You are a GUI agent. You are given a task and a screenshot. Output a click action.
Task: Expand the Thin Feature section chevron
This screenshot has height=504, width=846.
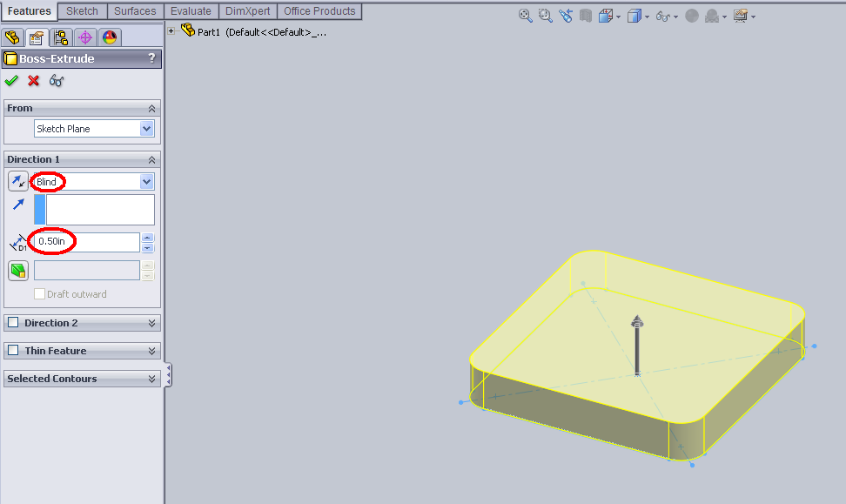151,351
